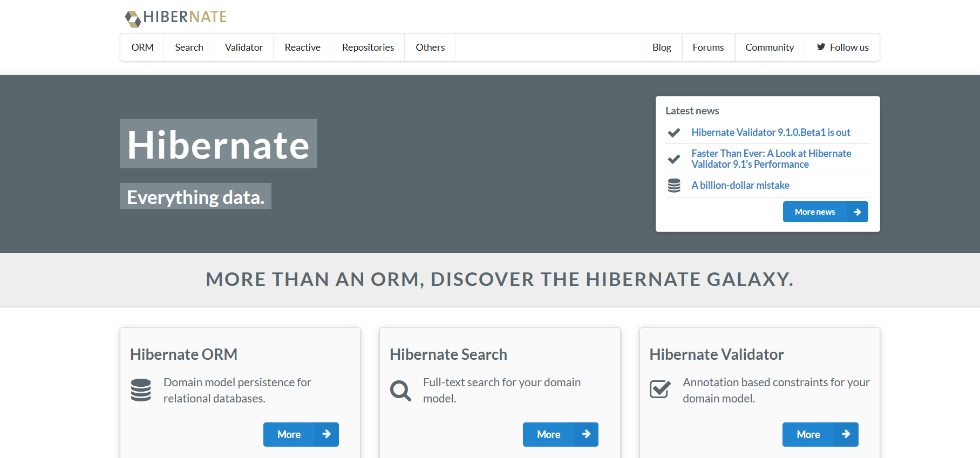Click the database icon beside Hibernate ORM
The height and width of the screenshot is (458, 980).
pos(141,390)
